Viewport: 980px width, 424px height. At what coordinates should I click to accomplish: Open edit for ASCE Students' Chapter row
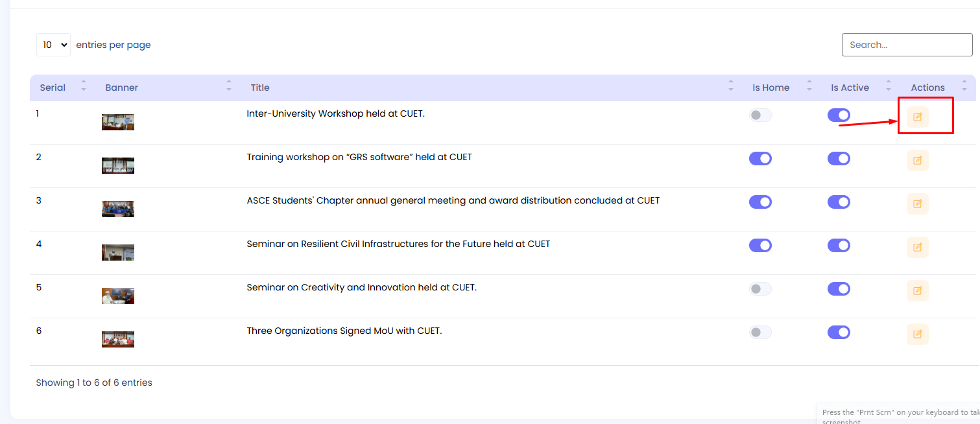[917, 204]
